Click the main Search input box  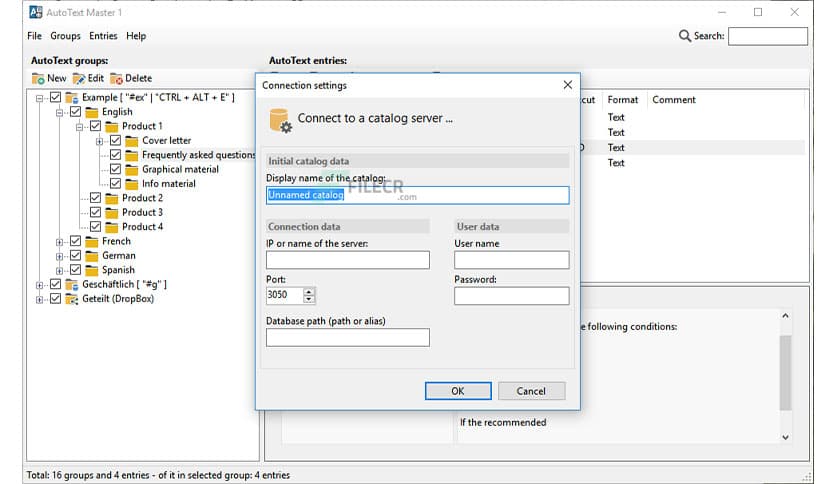coord(768,36)
